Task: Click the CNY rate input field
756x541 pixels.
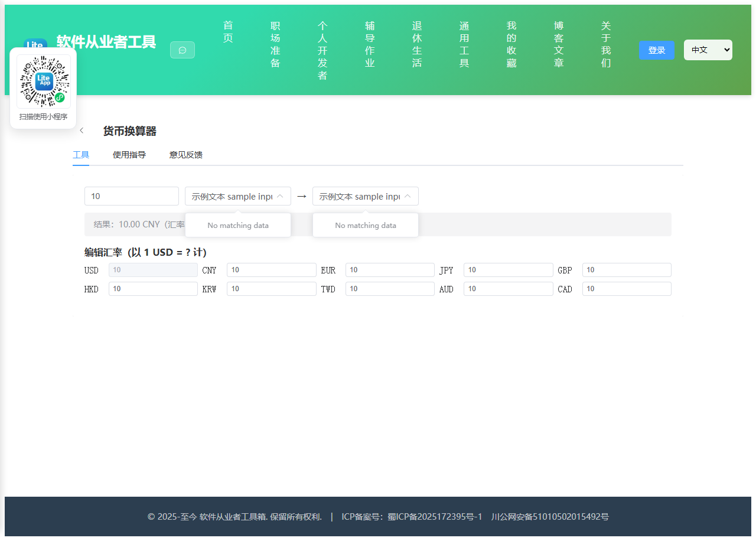Action: [x=272, y=270]
